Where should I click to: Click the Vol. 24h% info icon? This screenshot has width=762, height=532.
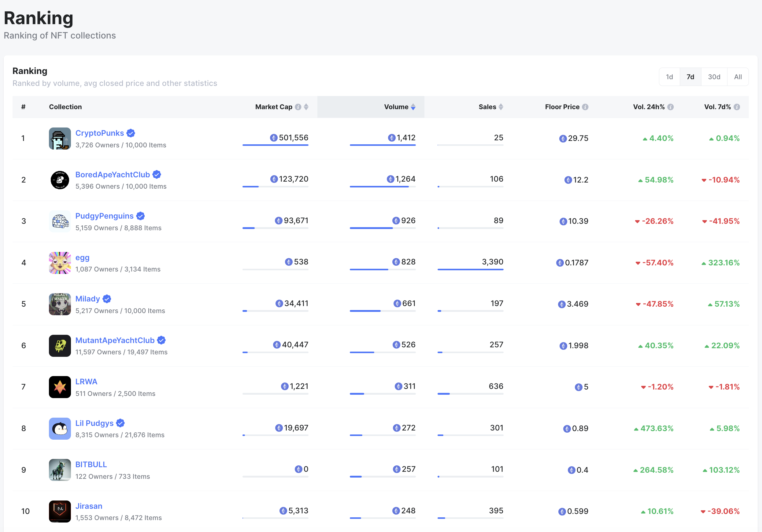pyautogui.click(x=670, y=107)
